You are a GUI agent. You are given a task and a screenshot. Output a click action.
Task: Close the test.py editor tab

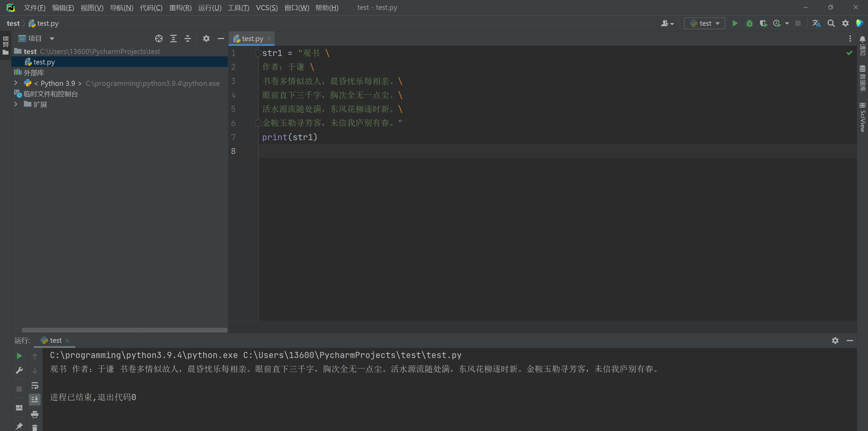tap(269, 39)
